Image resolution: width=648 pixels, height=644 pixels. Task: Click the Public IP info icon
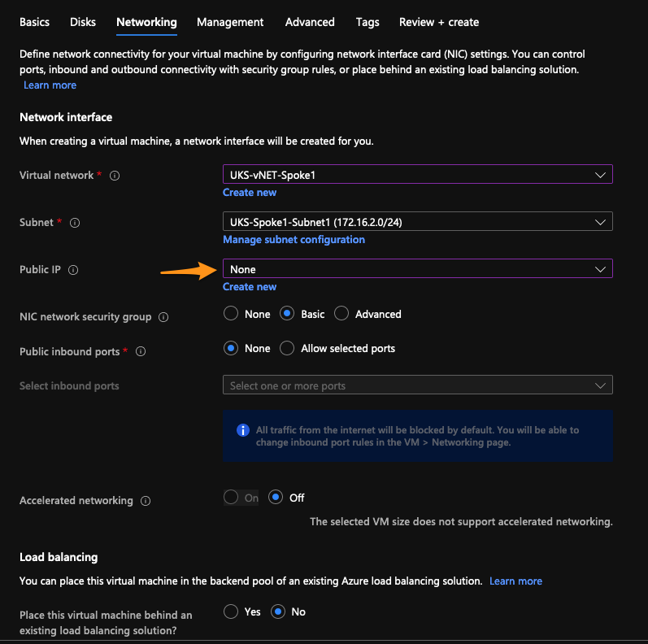(x=73, y=270)
